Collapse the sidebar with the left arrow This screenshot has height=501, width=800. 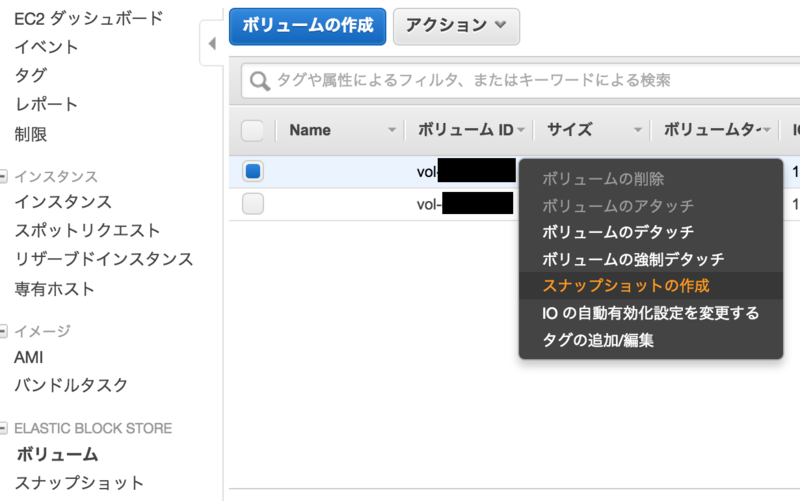pyautogui.click(x=212, y=43)
